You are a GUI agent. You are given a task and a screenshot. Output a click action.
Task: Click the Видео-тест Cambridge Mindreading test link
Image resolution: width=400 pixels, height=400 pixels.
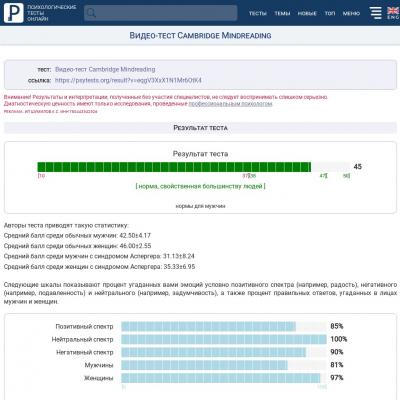105,69
